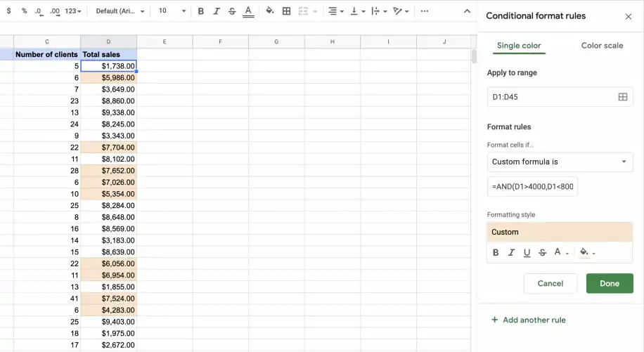Select column D header
The height and width of the screenshot is (352, 644).
[x=108, y=42]
